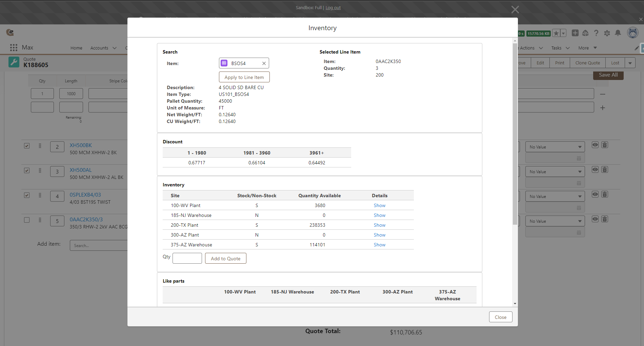Click the Qty input field near Add to Quote

point(187,258)
